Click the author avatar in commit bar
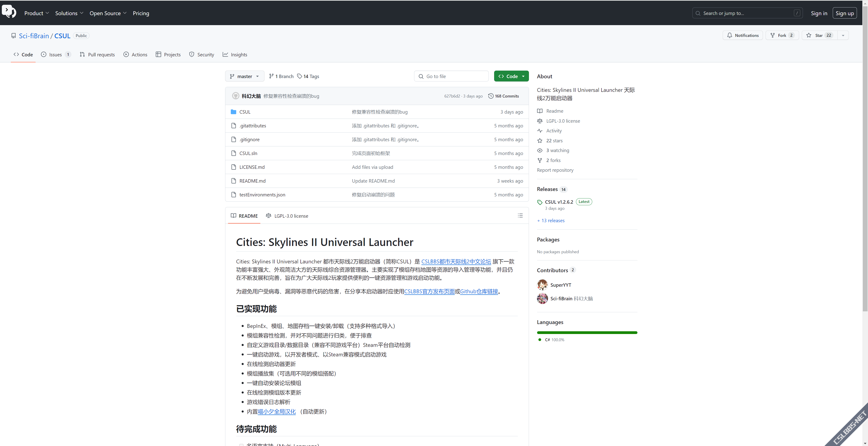 236,96
